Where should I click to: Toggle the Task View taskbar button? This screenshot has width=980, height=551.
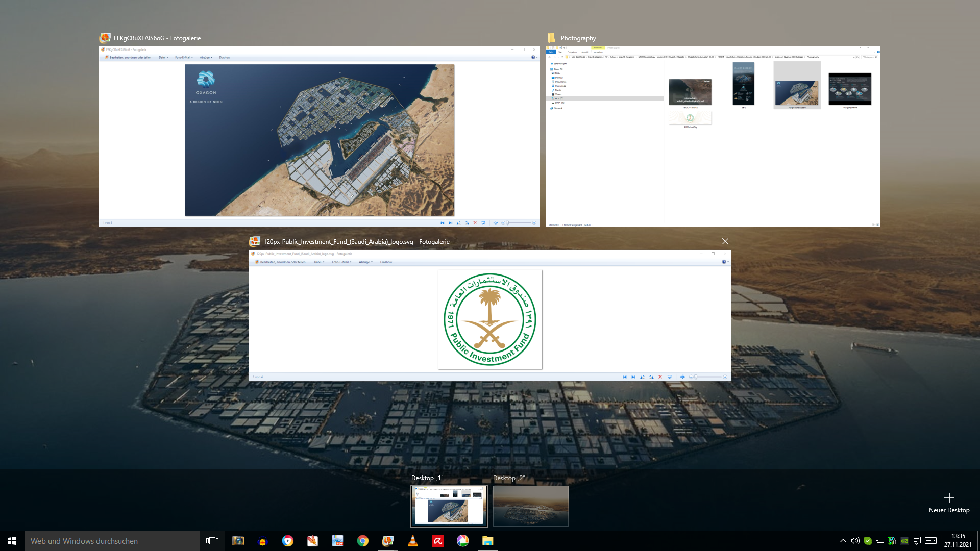212,541
